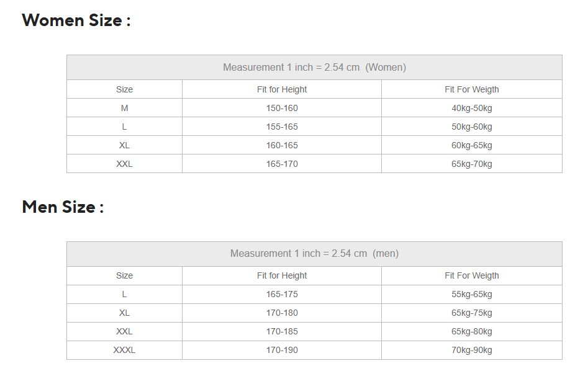Viewport: 588px width, 366px height.
Task: Click the 155-165 height cell
Action: click(x=282, y=127)
